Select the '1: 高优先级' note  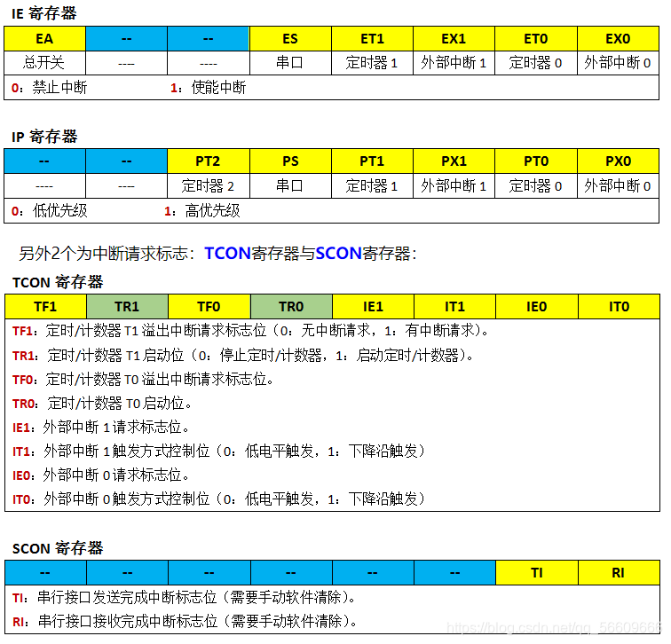pyautogui.click(x=202, y=211)
